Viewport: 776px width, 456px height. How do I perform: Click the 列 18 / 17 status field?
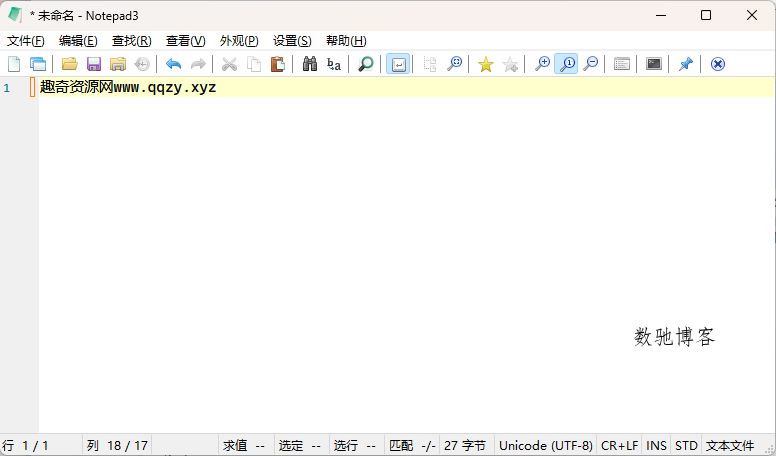coord(117,446)
